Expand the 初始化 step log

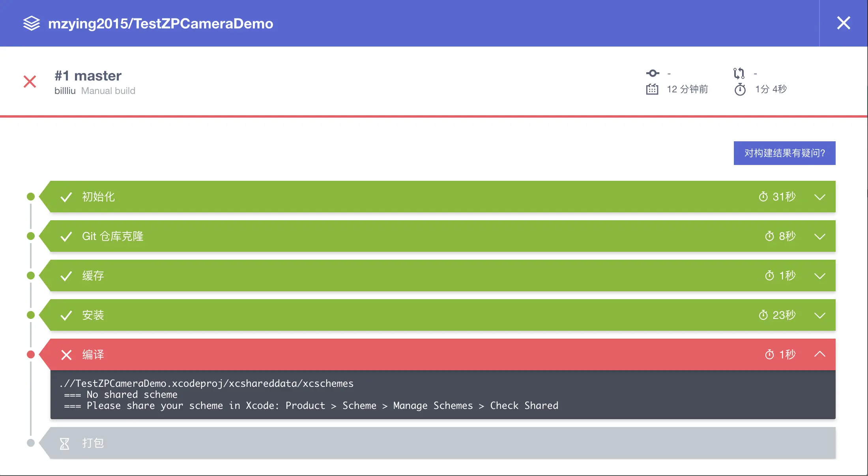[x=820, y=197]
